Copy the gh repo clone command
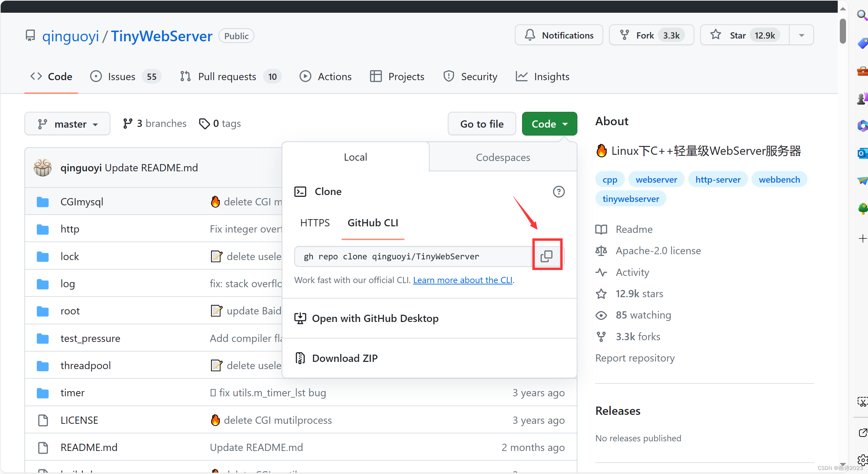The height and width of the screenshot is (474, 868). 546,256
